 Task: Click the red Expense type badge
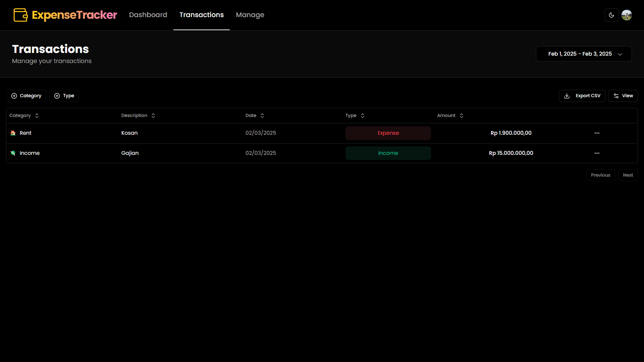[388, 133]
